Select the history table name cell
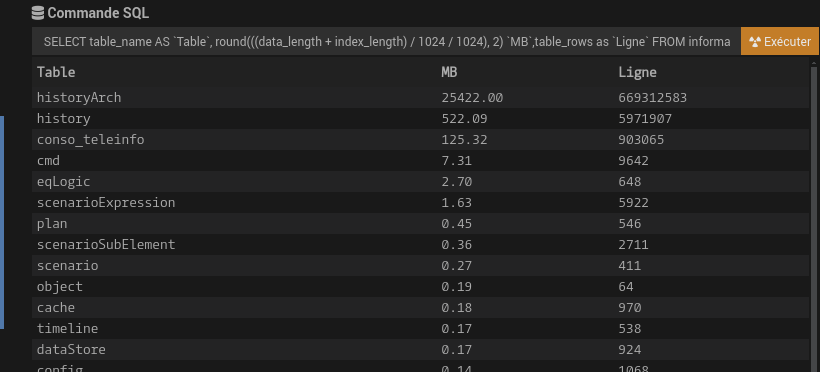820x372 pixels. point(63,119)
